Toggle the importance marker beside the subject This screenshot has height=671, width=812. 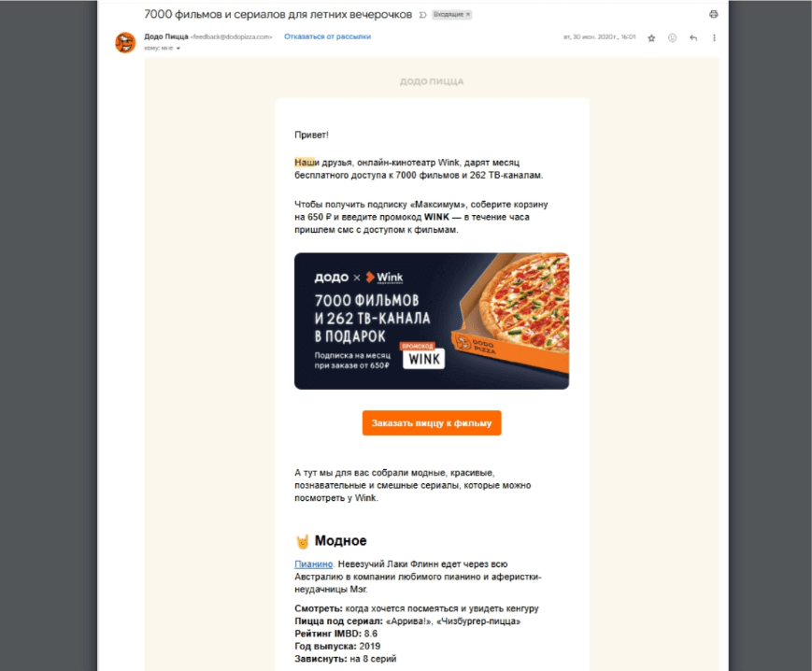point(422,15)
